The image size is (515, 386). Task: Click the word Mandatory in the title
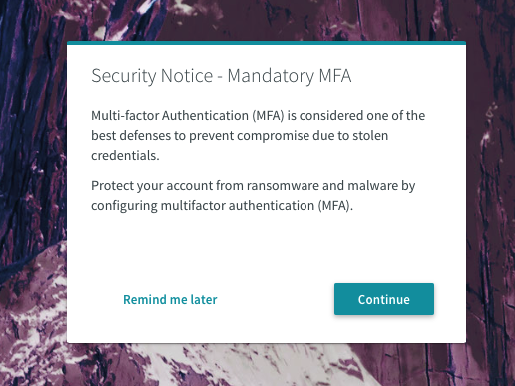tap(270, 76)
